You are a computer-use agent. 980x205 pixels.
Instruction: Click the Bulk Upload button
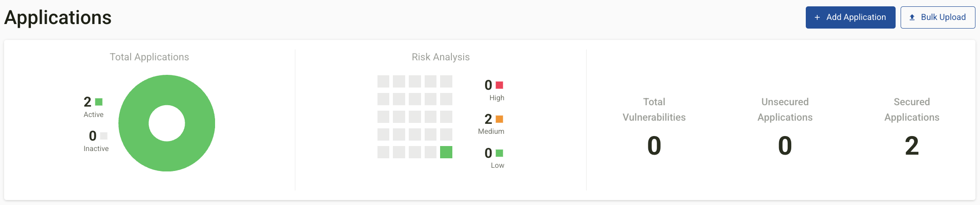pos(938,17)
